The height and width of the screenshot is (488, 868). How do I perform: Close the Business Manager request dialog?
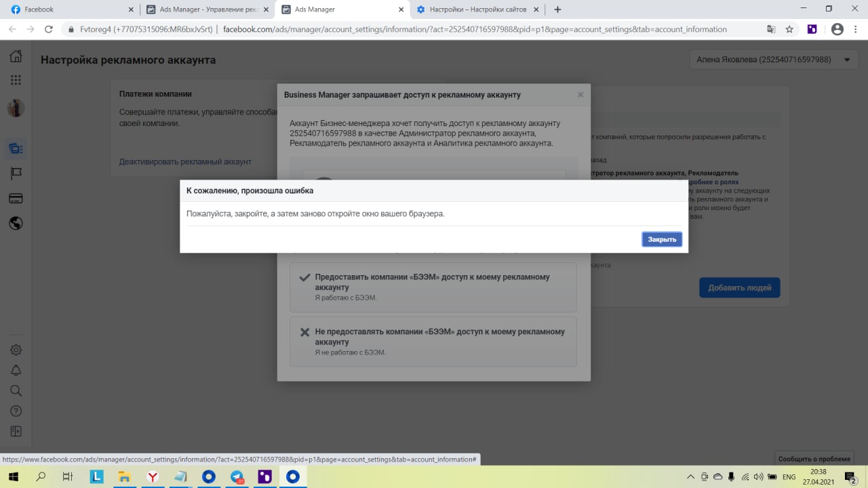point(580,95)
